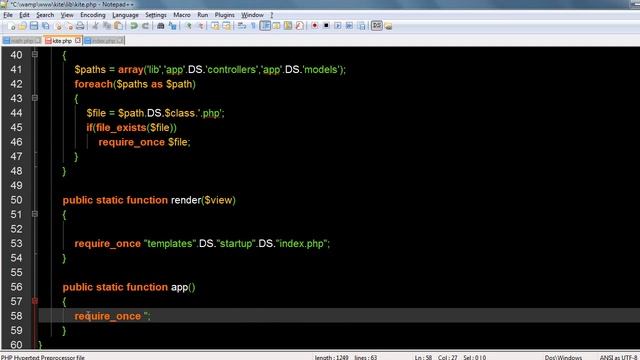
Task: Click the Close All documents icon
Action: pyautogui.click(x=69, y=26)
